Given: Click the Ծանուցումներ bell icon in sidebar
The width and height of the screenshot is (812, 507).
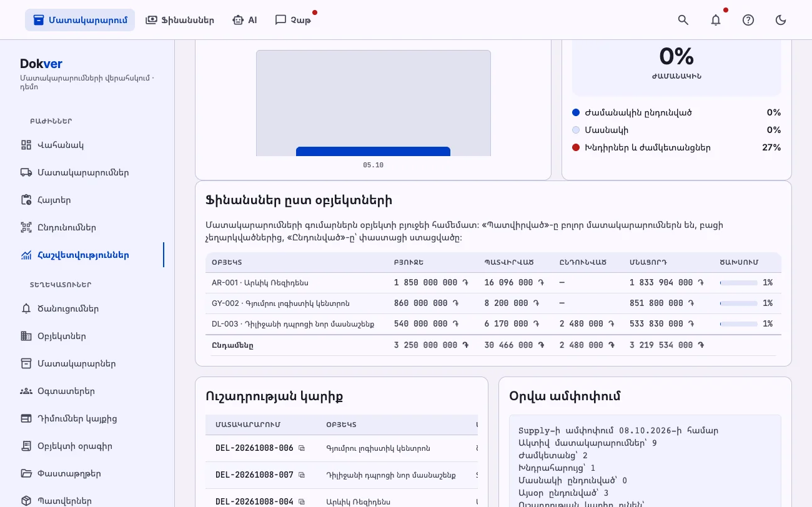Looking at the screenshot, I should pos(26,308).
